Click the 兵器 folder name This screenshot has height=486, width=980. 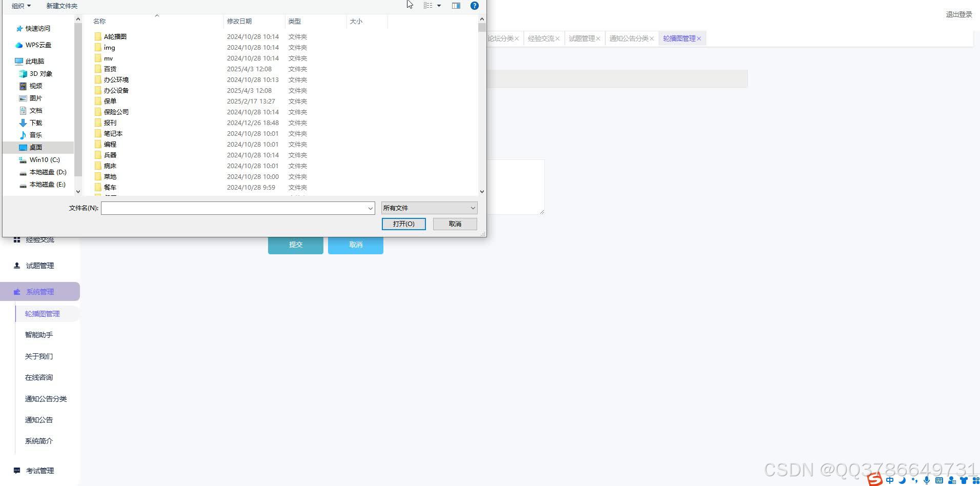(x=110, y=155)
